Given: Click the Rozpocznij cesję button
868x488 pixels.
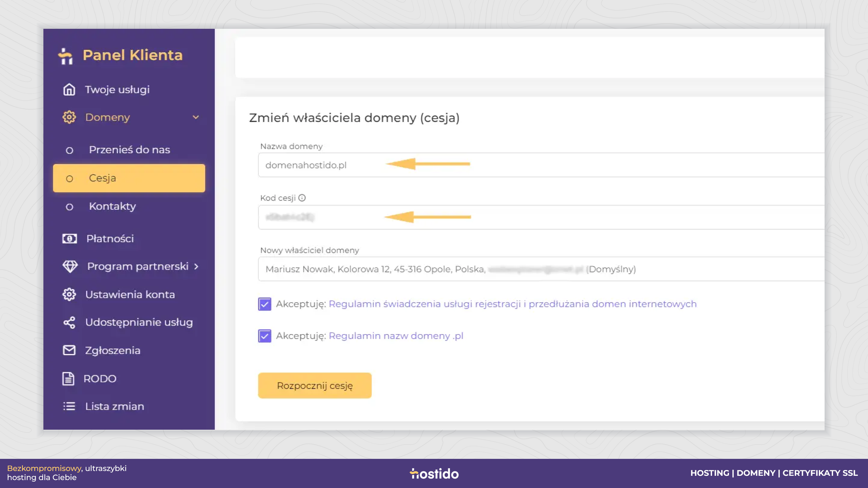Looking at the screenshot, I should point(315,386).
